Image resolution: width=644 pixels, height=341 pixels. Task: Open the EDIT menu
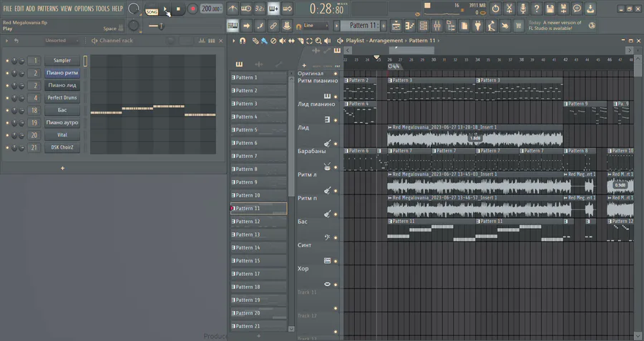(19, 8)
